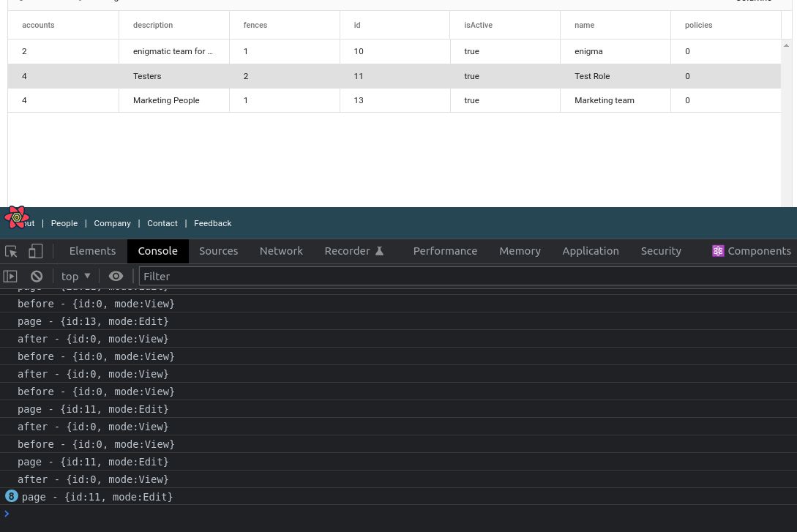
Task: Open the Application tab
Action: (x=591, y=251)
